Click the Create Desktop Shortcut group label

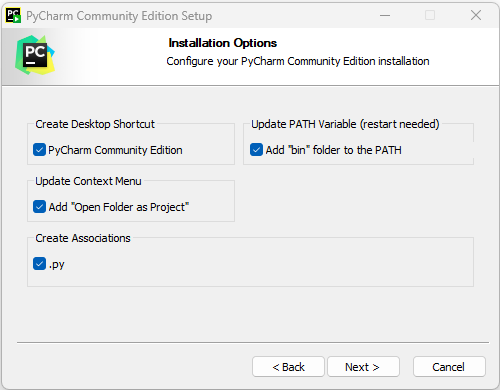(x=95, y=124)
